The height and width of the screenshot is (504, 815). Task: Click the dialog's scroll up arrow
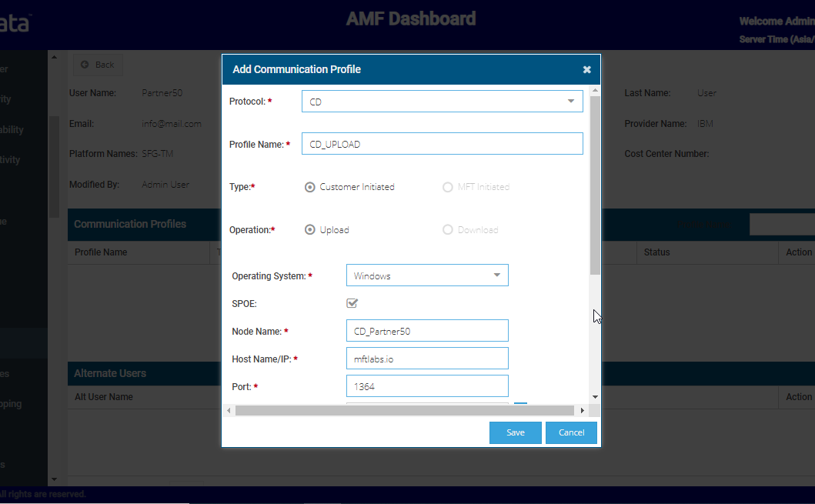(x=595, y=92)
